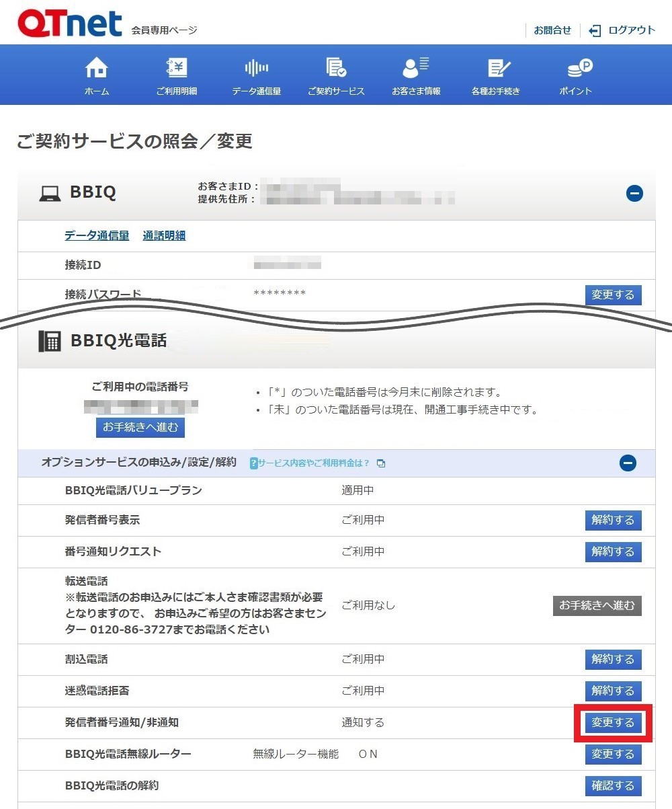
Task: Click 解約する for 発信者番号表示
Action: coord(613,520)
